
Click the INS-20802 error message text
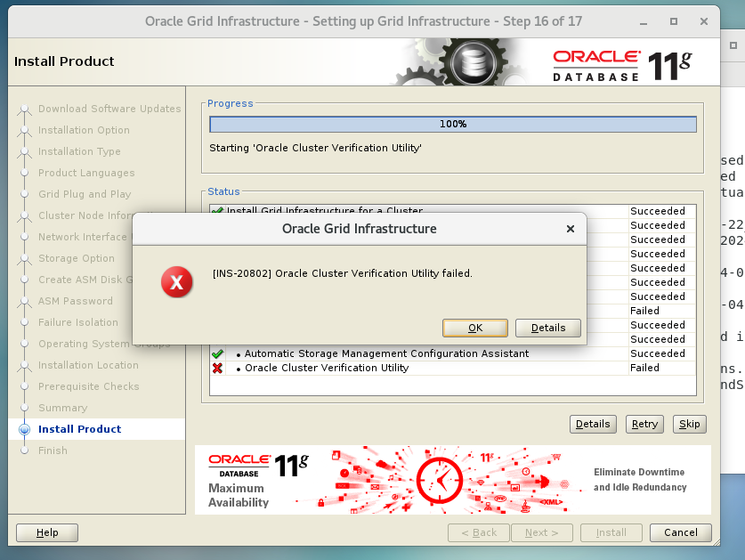pos(342,273)
